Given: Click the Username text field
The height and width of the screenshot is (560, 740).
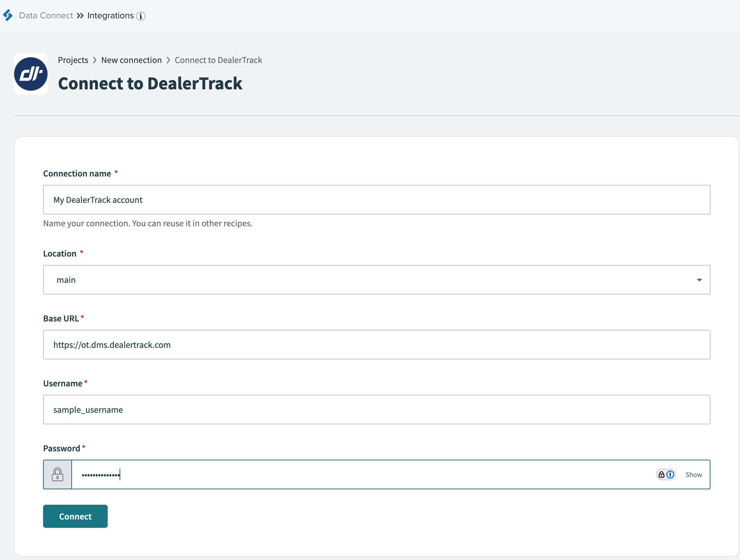Looking at the screenshot, I should tap(376, 410).
